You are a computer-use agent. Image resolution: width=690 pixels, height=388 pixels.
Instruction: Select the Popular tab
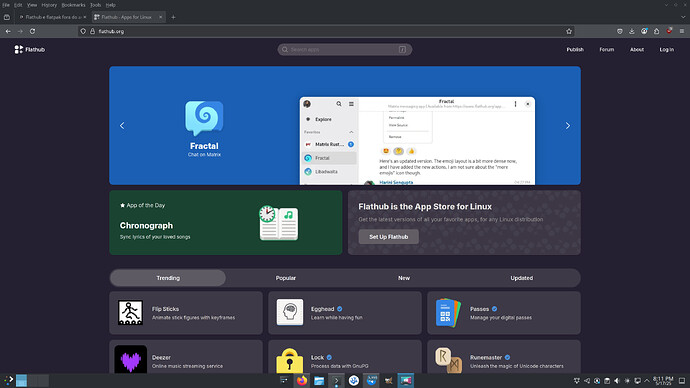point(286,278)
